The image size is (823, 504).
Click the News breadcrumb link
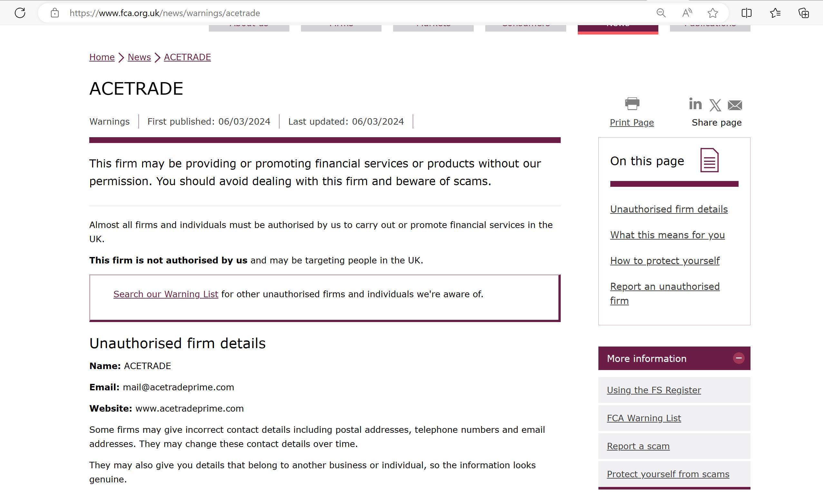pos(139,57)
